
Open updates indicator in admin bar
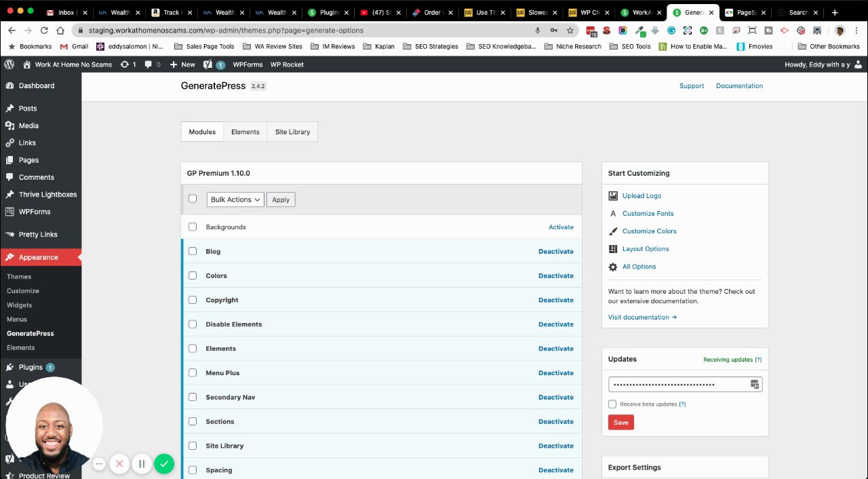(128, 64)
